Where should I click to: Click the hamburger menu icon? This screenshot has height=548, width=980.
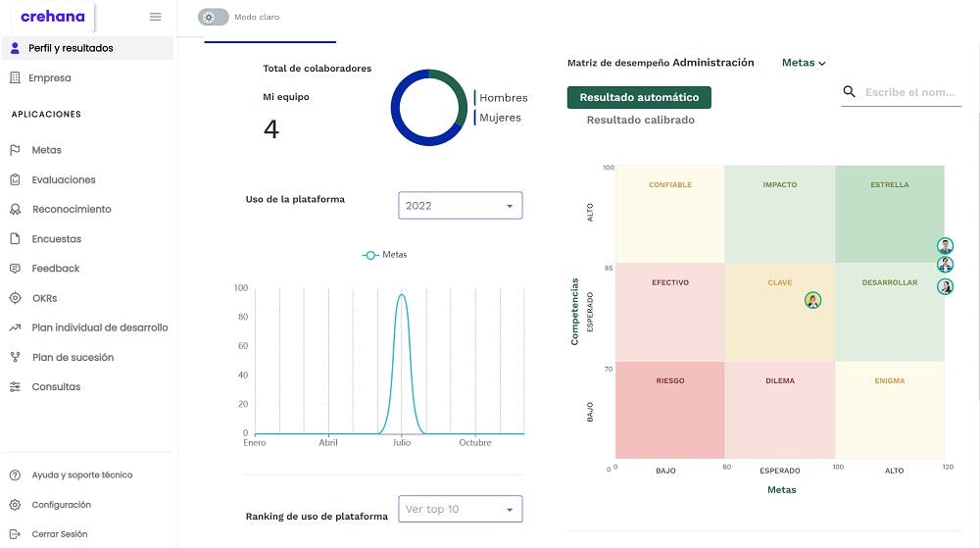pos(155,17)
